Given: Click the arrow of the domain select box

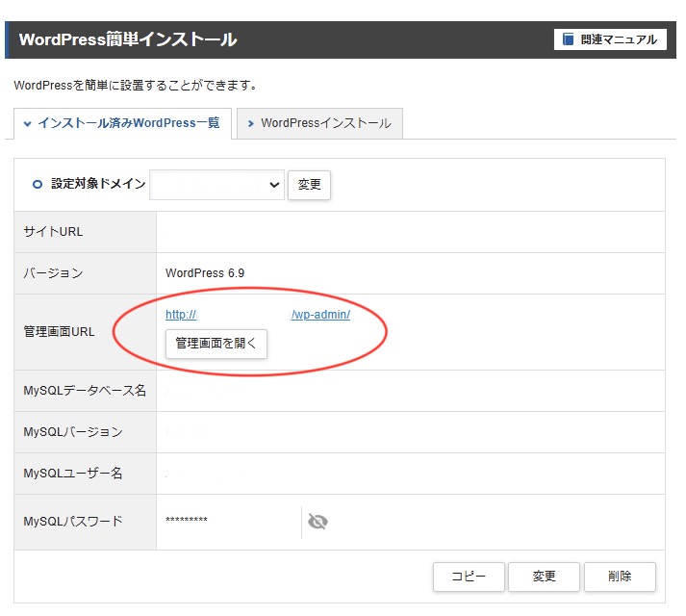Looking at the screenshot, I should [x=274, y=185].
